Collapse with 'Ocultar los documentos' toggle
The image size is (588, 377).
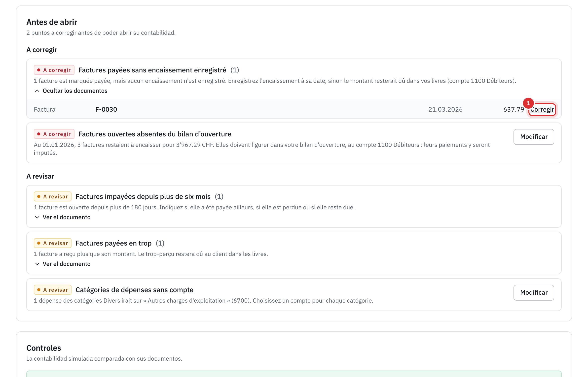(x=71, y=91)
